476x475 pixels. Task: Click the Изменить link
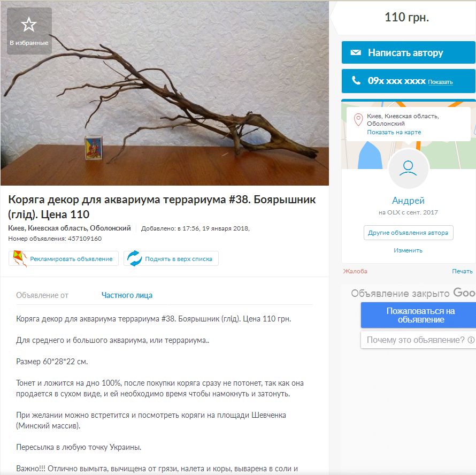click(408, 250)
